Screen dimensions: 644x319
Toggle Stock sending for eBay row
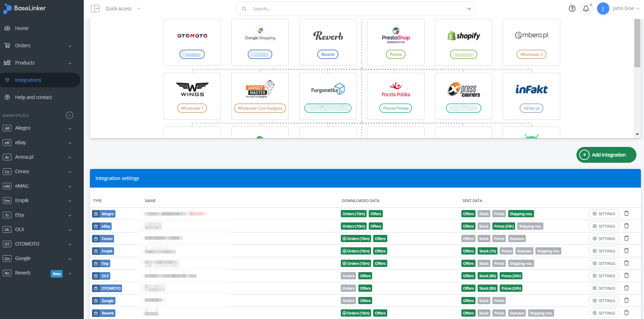point(484,226)
